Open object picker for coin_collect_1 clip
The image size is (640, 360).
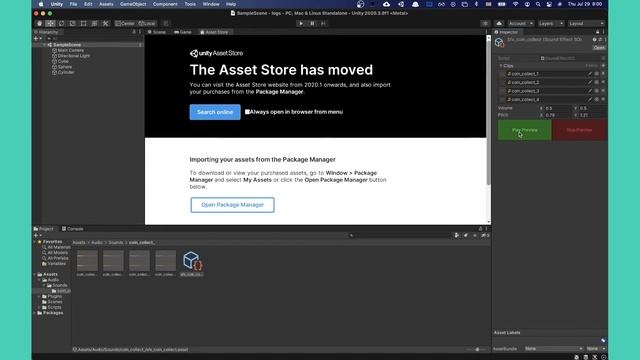[597, 74]
